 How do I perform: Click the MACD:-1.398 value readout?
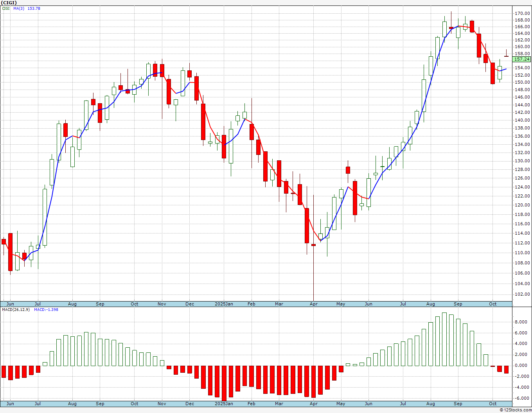[x=46, y=309]
